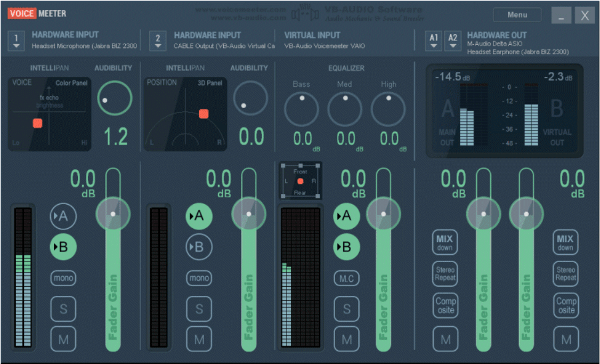Open the A1 hardware output selector

point(434,41)
